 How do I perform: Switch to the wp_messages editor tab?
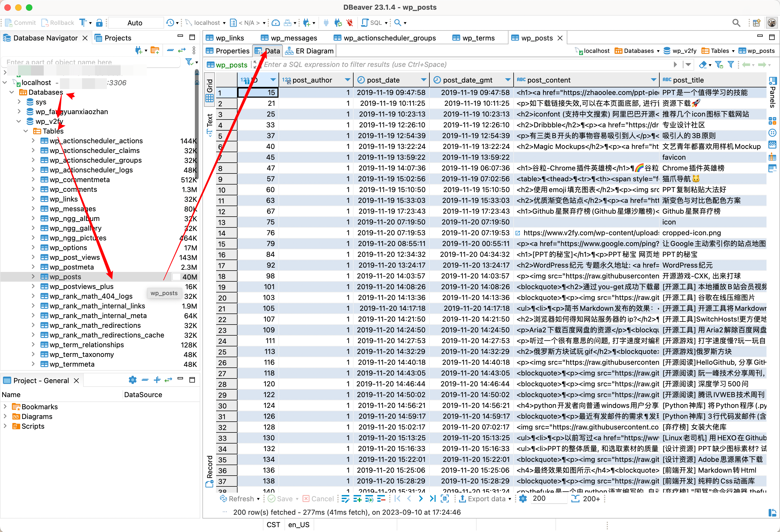(x=289, y=38)
